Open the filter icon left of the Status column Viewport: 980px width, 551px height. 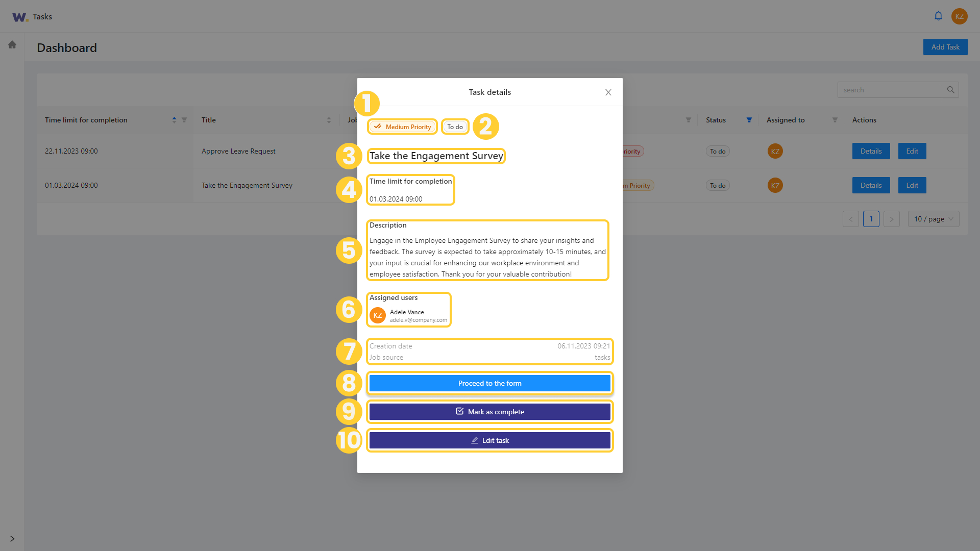(689, 120)
